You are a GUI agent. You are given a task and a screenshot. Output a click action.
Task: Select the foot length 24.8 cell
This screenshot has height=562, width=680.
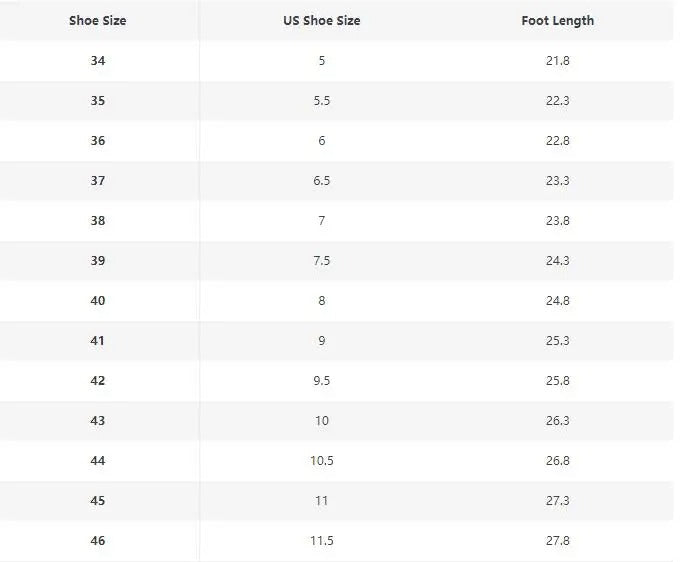tap(557, 301)
